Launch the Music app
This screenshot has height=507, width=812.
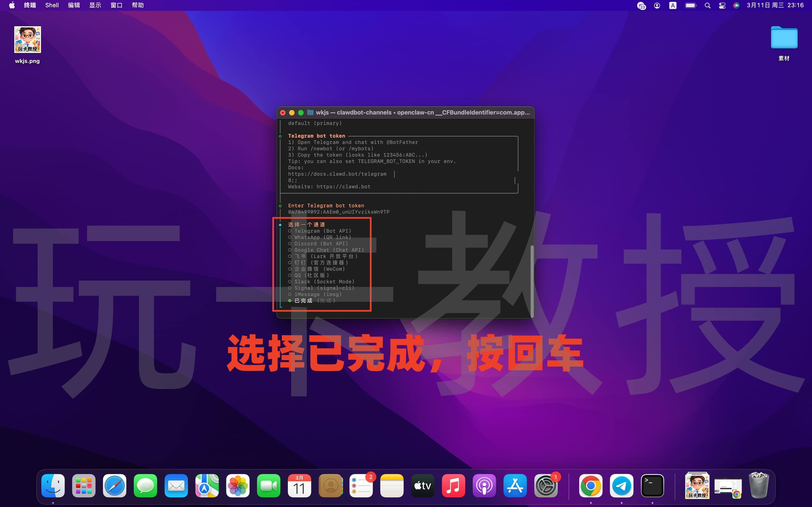point(453,485)
